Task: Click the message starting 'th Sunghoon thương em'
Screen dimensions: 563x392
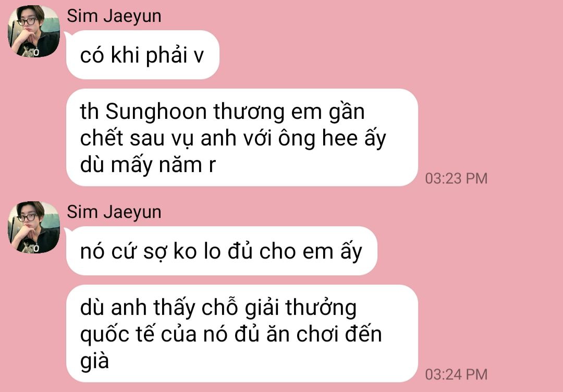Action: point(242,138)
